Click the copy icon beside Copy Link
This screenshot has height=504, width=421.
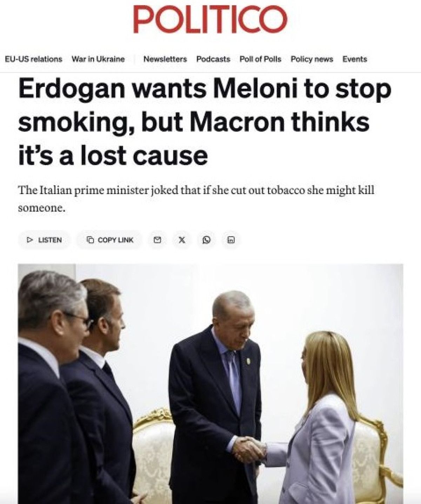click(x=91, y=240)
